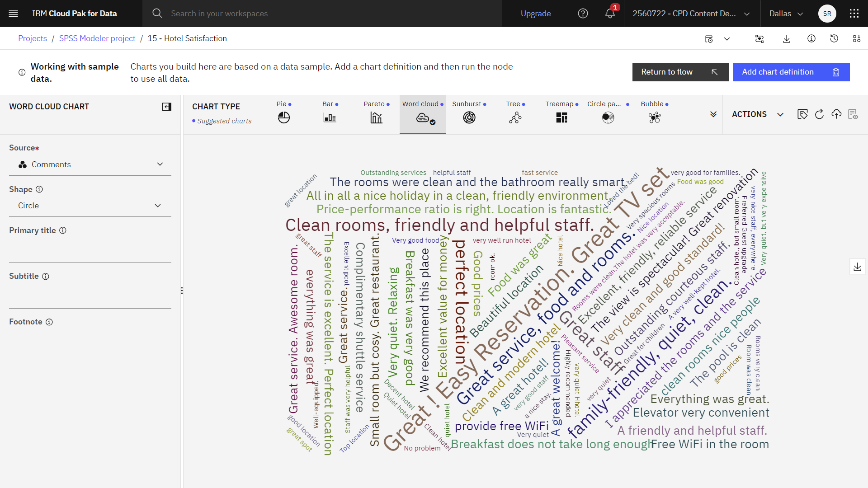Click the cloud upload icon in Actions

pos(836,114)
